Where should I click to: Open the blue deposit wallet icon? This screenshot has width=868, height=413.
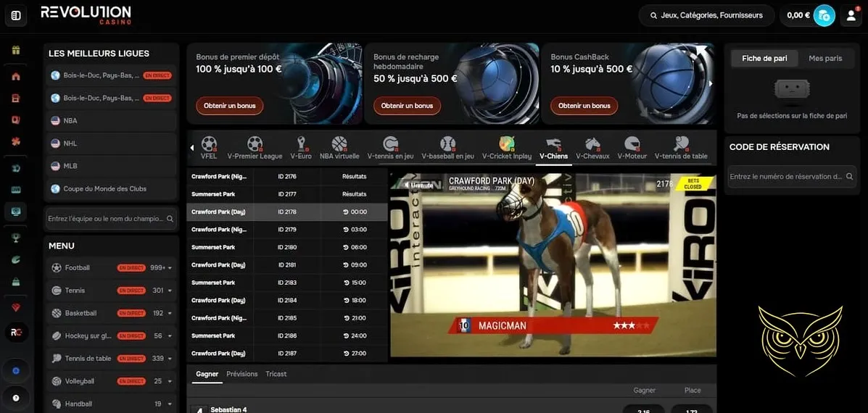[x=824, y=15]
